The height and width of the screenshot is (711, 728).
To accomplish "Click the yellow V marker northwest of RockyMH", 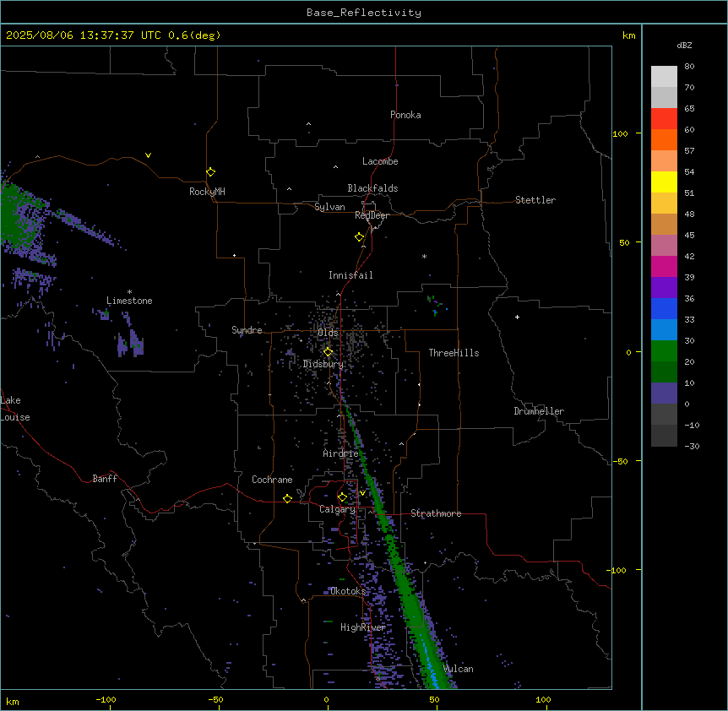I will point(148,155).
